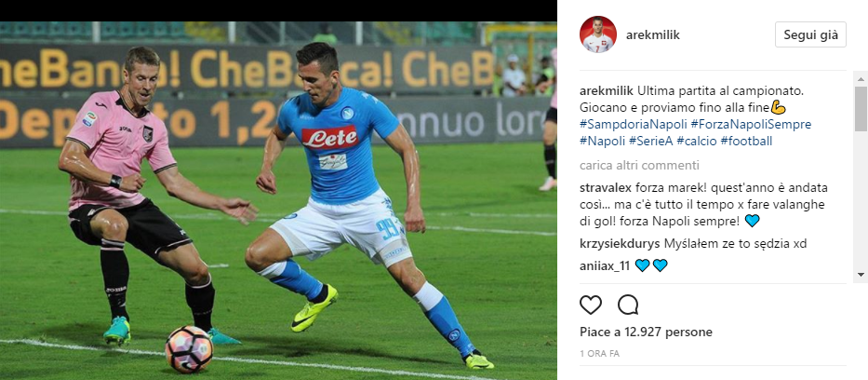Click the arekmilik username in header

[x=653, y=34]
